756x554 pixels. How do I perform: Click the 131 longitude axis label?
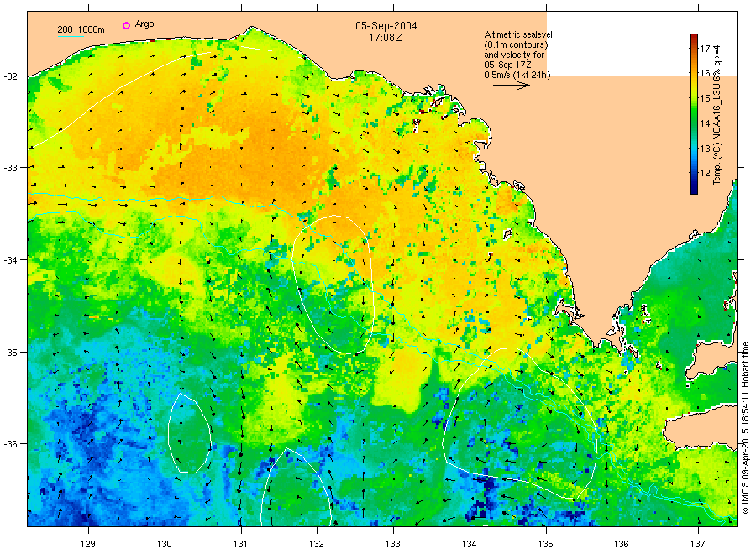tap(240, 544)
